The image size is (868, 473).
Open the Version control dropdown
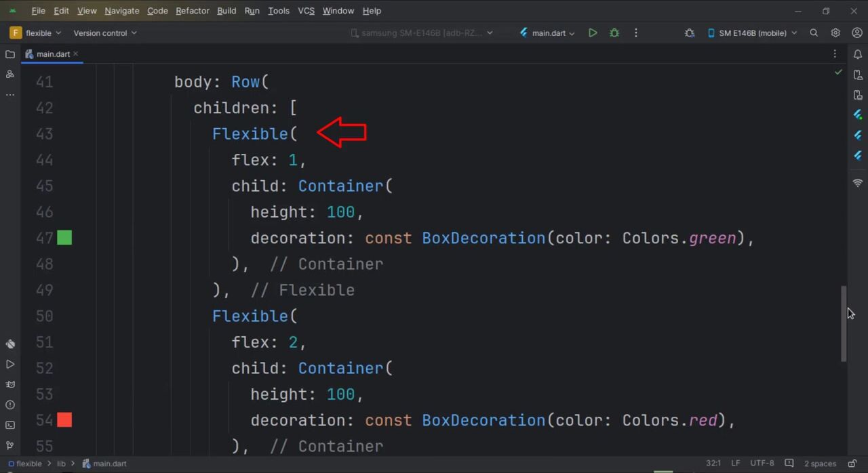(x=104, y=33)
